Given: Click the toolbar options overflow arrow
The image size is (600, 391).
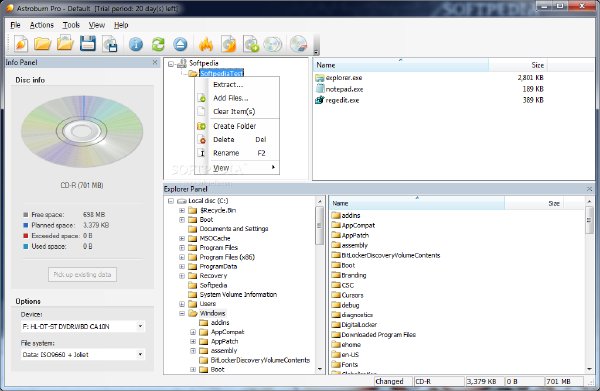Looking at the screenshot, I should point(316,52).
